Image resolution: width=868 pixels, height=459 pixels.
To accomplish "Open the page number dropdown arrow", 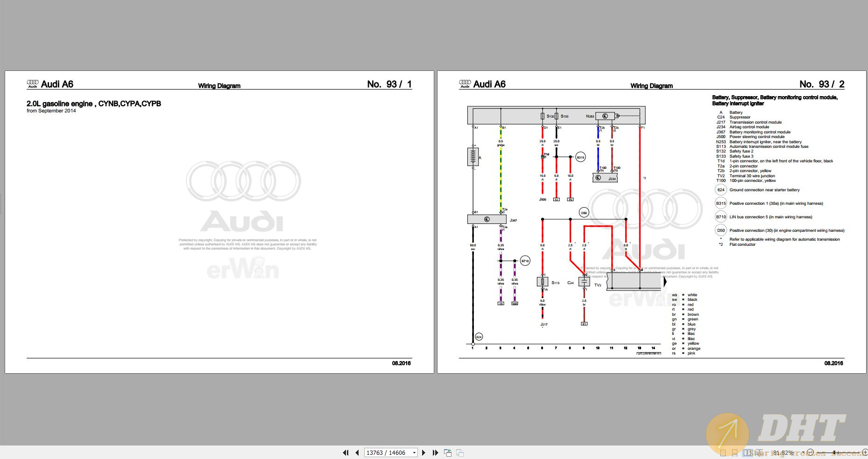I will (414, 452).
